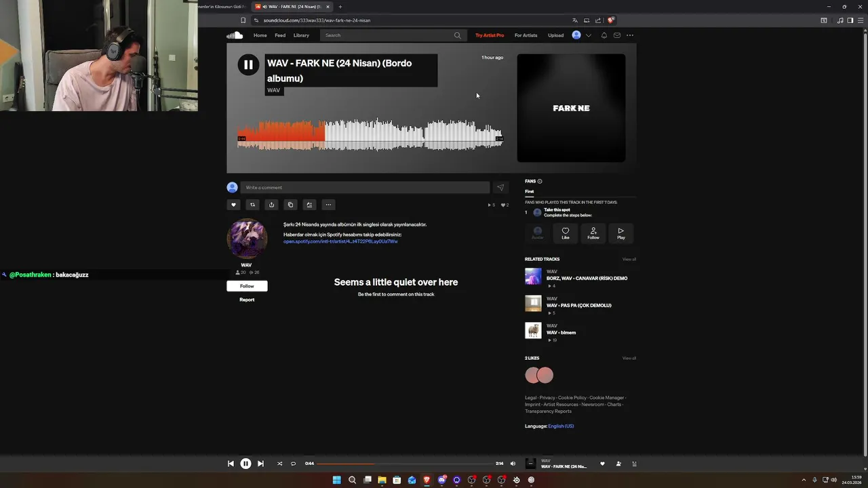Share the track with the share icon
Image resolution: width=868 pixels, height=488 pixels.
271,205
